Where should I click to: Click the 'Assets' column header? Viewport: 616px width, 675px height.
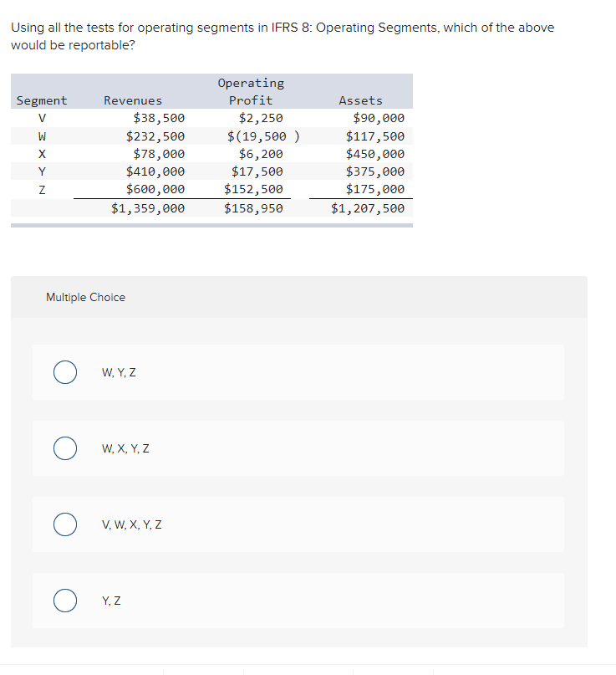click(360, 100)
